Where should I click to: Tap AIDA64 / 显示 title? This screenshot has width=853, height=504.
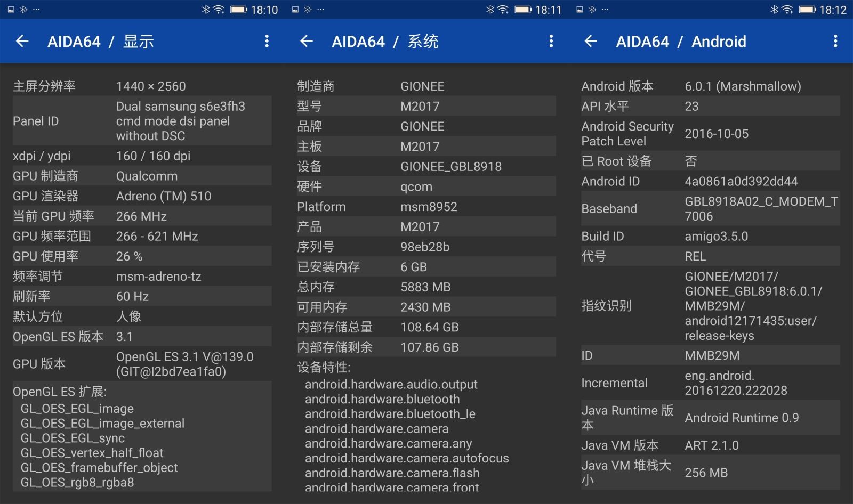pyautogui.click(x=101, y=42)
